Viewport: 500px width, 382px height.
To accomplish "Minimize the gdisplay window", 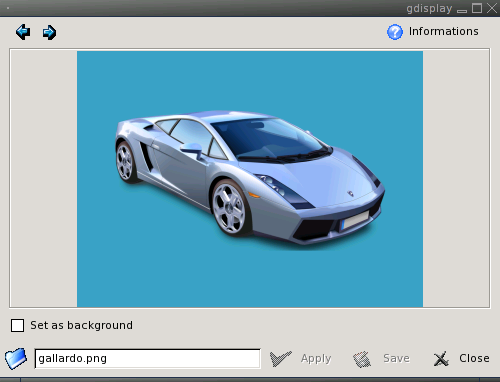I will (462, 10).
